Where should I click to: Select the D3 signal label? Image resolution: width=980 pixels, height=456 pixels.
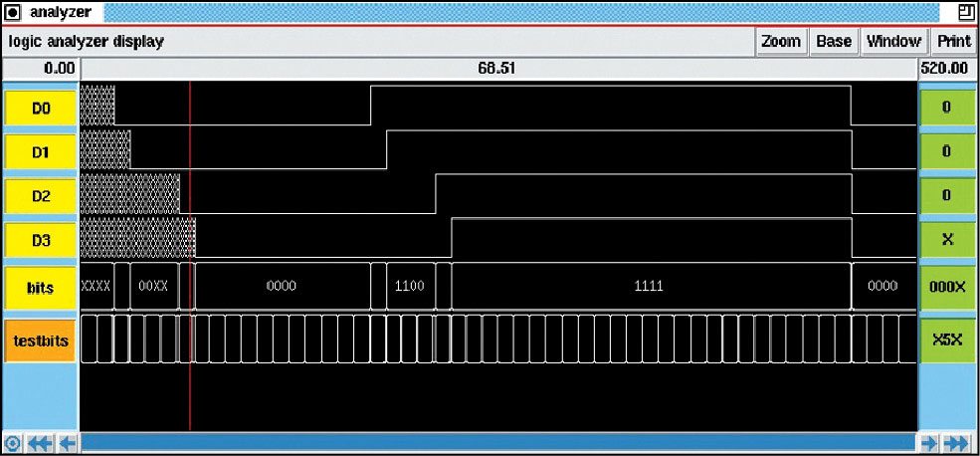point(41,240)
